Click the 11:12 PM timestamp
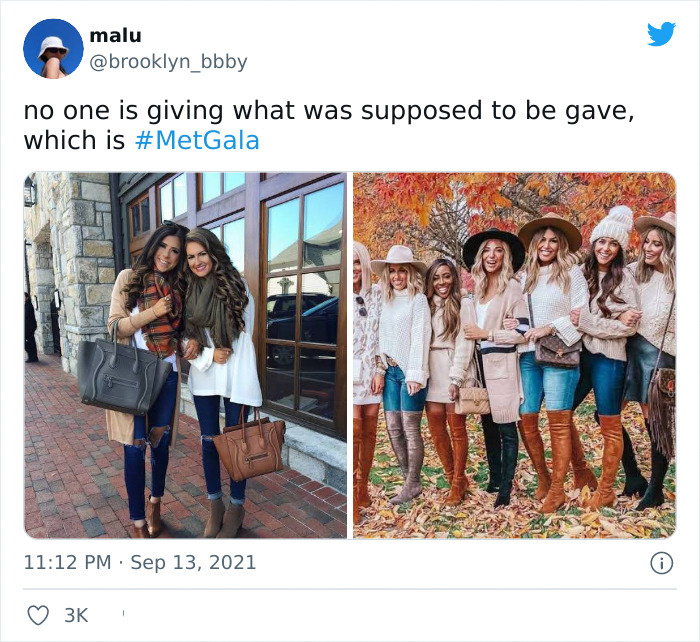 (67, 563)
